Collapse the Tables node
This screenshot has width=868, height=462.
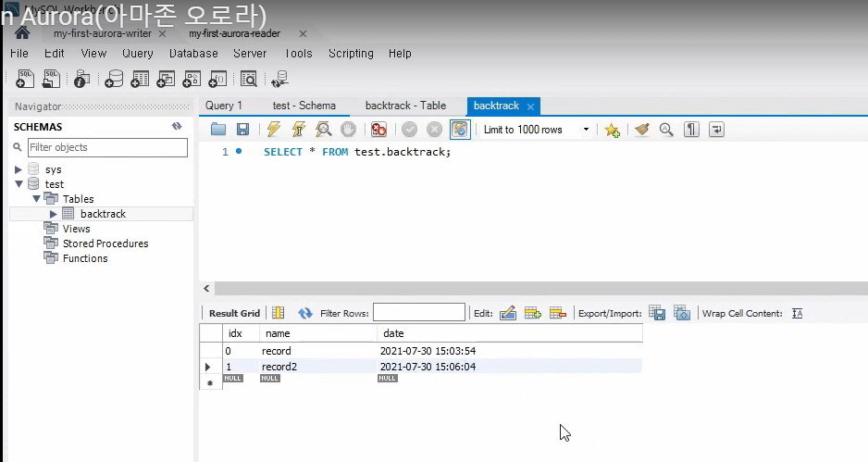point(36,198)
